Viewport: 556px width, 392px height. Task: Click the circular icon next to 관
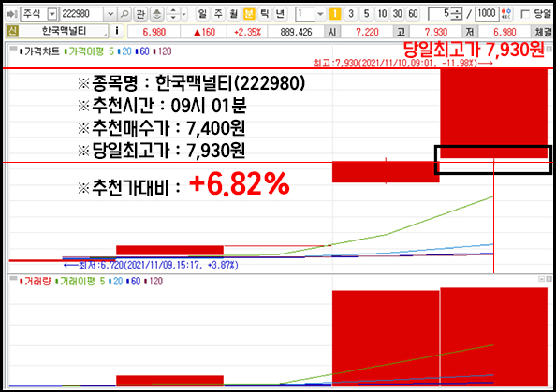156,14
